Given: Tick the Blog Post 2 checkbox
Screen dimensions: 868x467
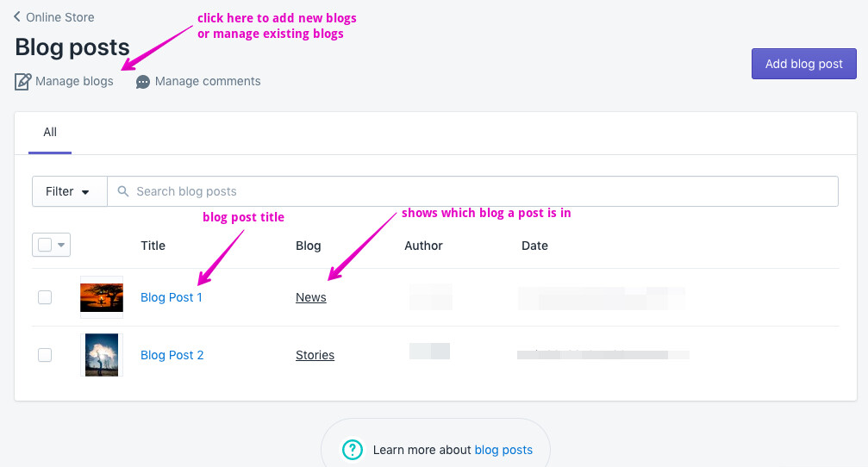Looking at the screenshot, I should pyautogui.click(x=45, y=355).
